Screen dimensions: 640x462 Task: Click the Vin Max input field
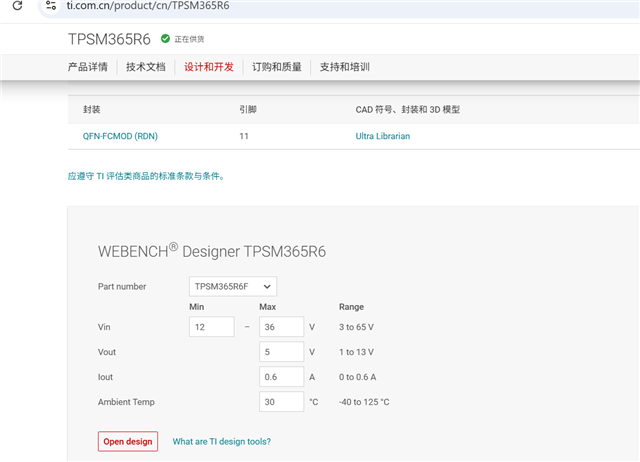point(281,327)
